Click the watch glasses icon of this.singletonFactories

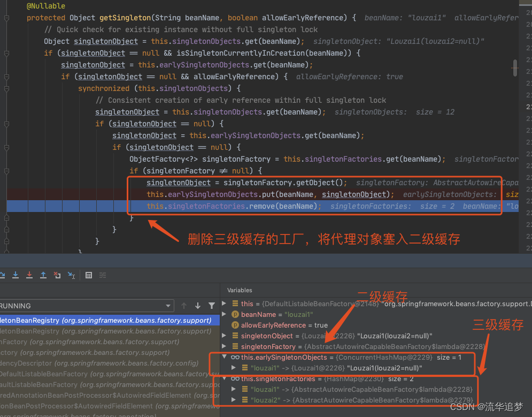click(235, 378)
